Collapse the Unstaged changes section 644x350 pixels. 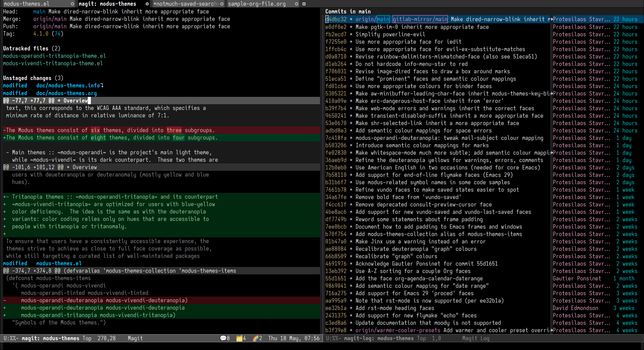pos(33,78)
